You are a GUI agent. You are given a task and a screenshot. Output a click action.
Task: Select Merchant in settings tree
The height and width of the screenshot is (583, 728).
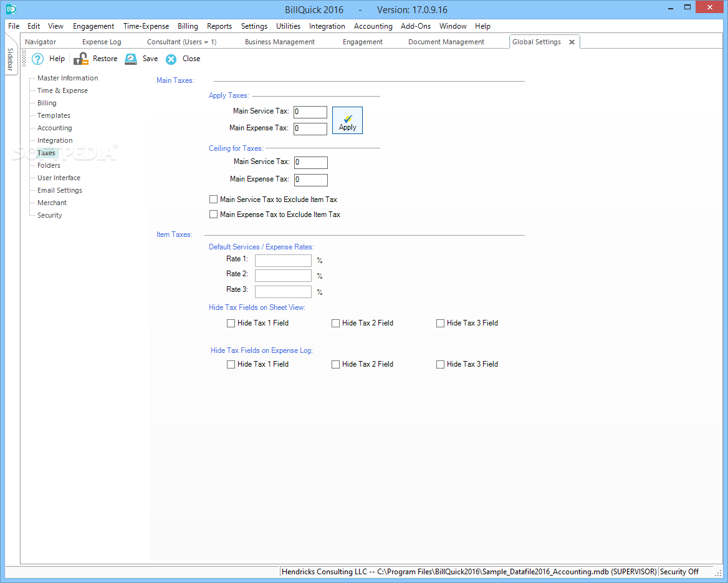point(52,203)
